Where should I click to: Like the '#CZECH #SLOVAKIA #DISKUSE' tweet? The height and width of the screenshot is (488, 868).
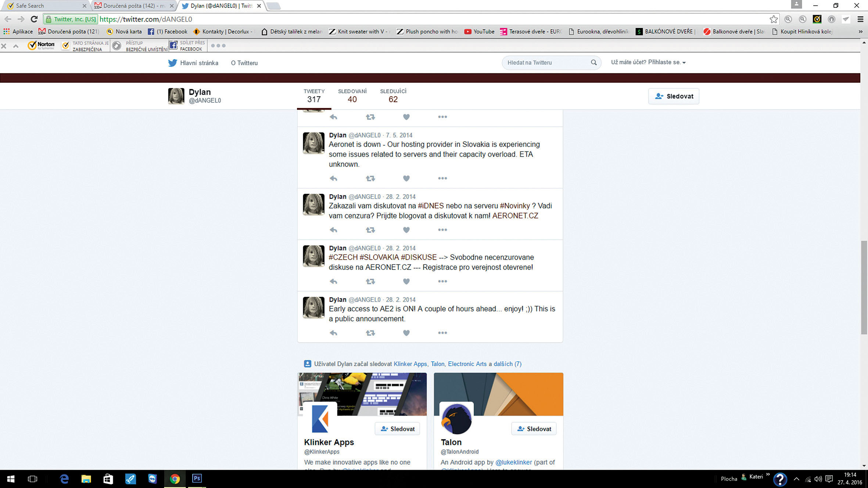pyautogui.click(x=406, y=281)
